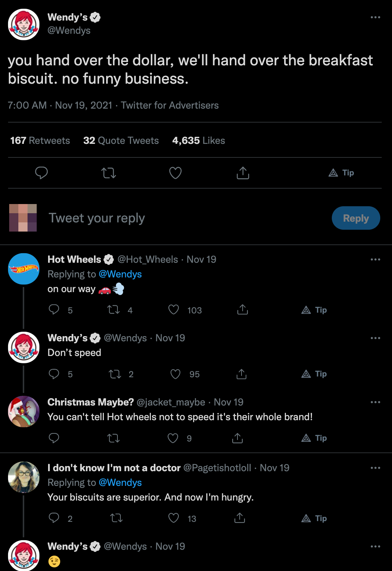Image resolution: width=392 pixels, height=571 pixels.
Task: Open the 32 Quote Tweets list
Action: (121, 141)
